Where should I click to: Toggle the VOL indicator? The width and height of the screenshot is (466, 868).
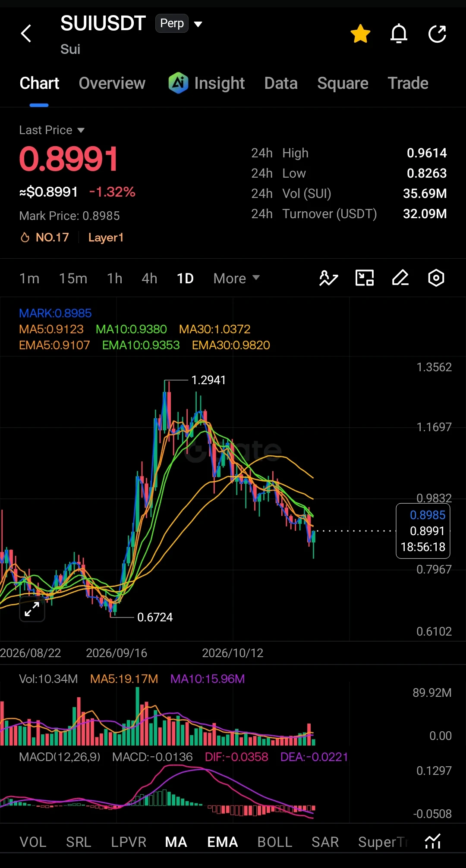(x=33, y=842)
